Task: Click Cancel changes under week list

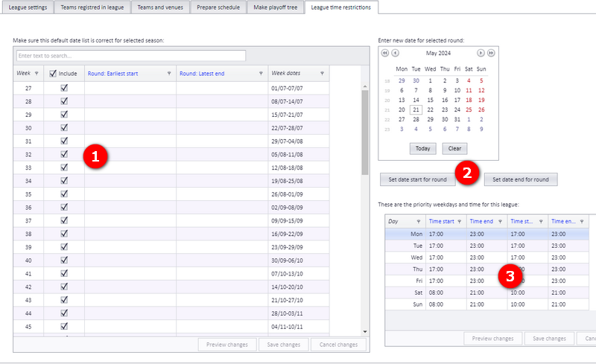Action: tap(338, 345)
